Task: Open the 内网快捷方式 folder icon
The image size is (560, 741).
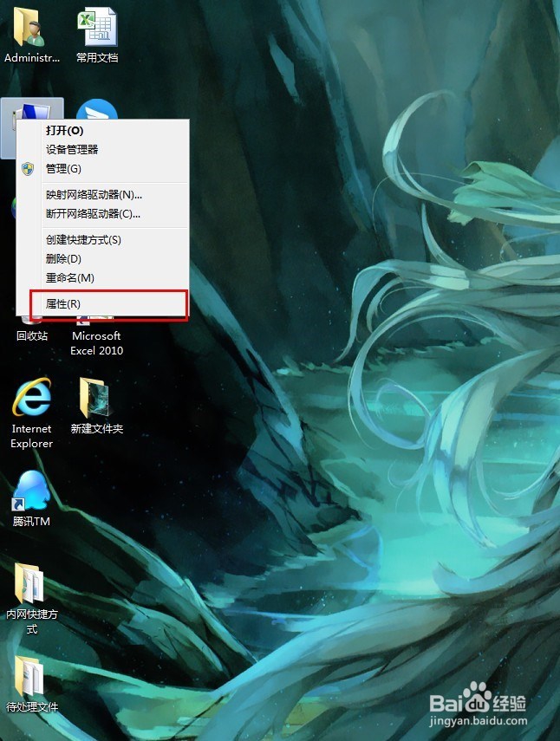Action: [x=29, y=582]
